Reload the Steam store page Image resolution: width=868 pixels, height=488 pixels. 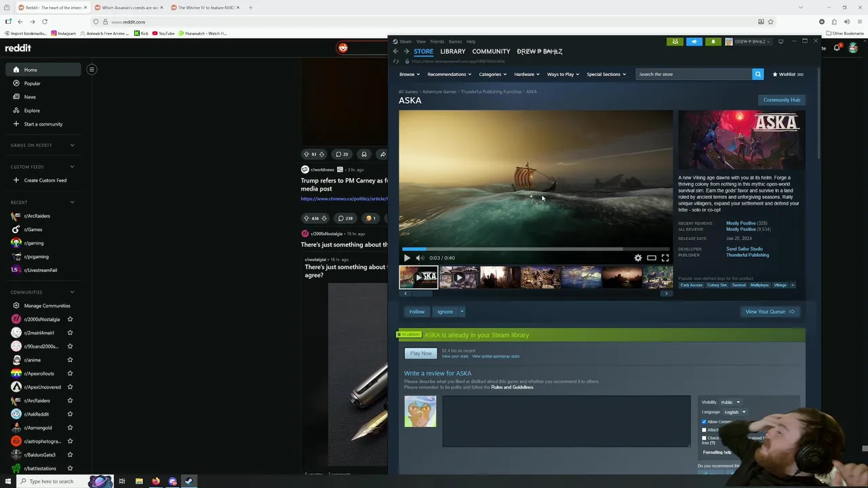coord(396,61)
